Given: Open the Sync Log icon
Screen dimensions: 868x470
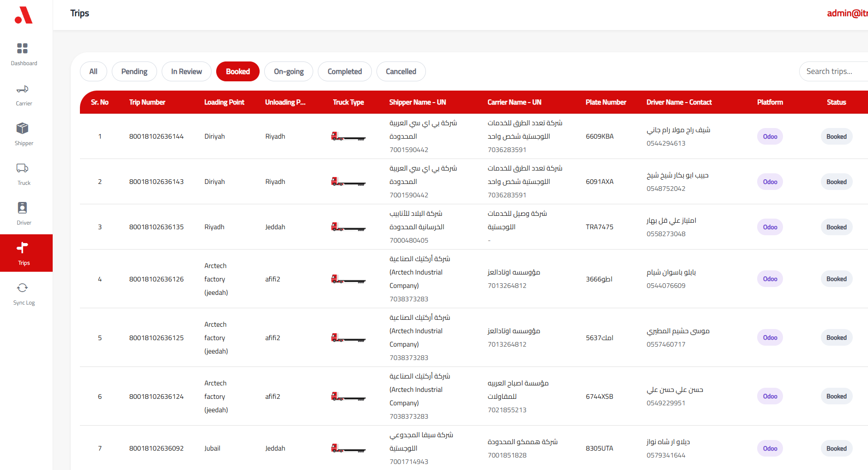Looking at the screenshot, I should coord(22,287).
